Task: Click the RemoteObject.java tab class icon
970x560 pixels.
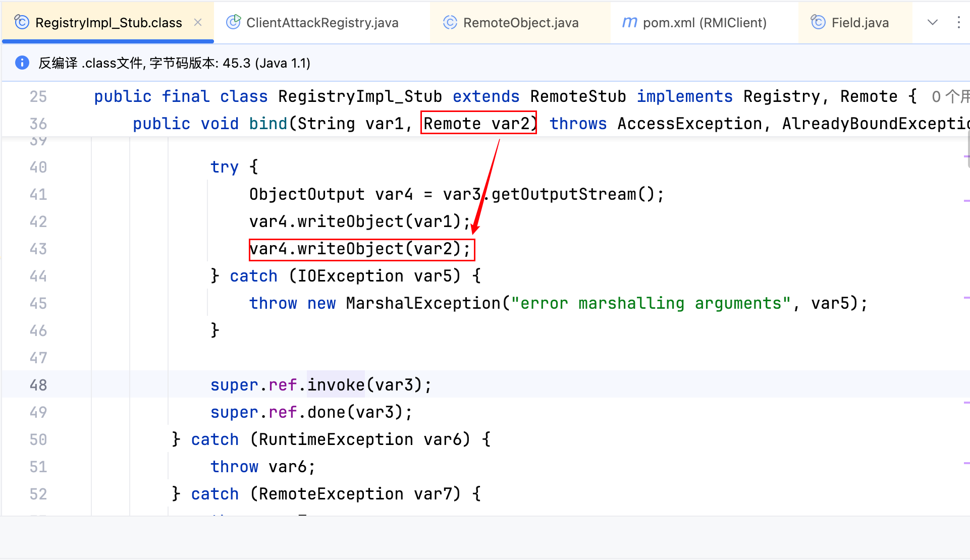Action: [450, 22]
